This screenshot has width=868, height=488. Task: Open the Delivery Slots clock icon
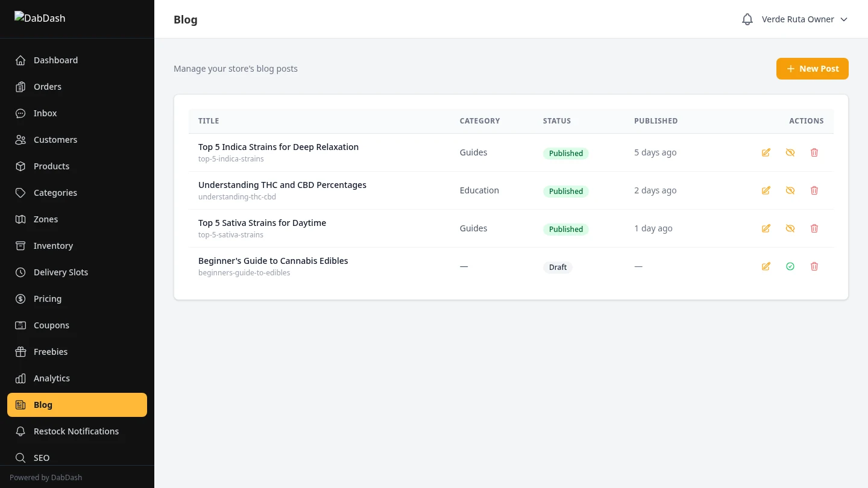(x=20, y=272)
